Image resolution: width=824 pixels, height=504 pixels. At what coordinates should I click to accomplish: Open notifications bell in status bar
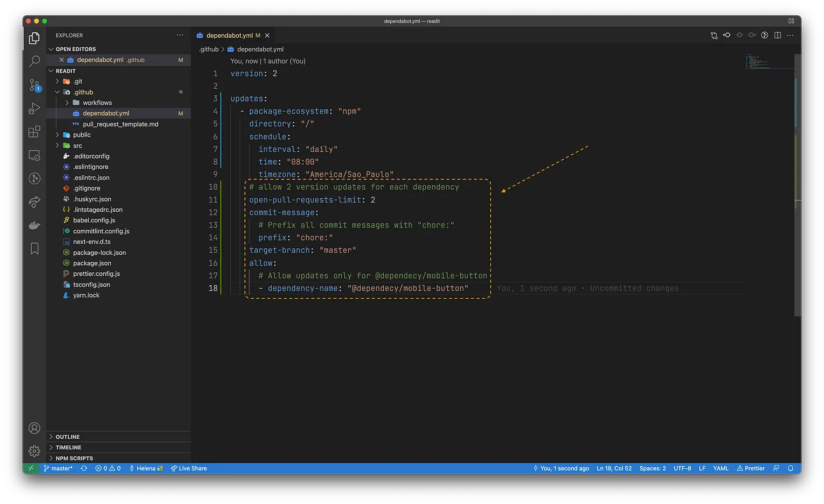click(790, 468)
